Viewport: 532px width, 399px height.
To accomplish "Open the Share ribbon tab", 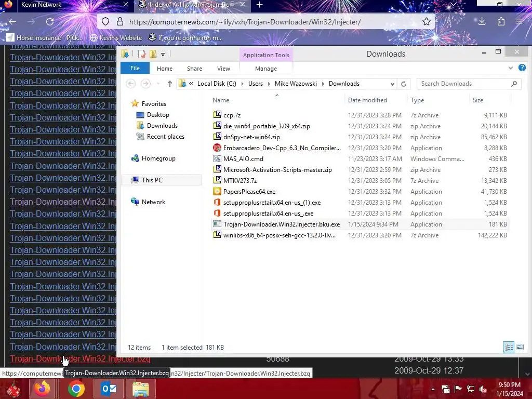I will coord(194,69).
